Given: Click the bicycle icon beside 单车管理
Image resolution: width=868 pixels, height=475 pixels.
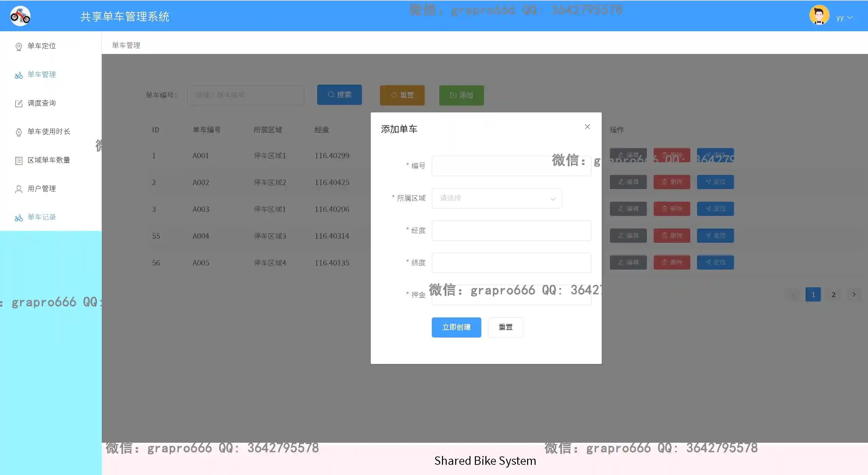Looking at the screenshot, I should (19, 75).
